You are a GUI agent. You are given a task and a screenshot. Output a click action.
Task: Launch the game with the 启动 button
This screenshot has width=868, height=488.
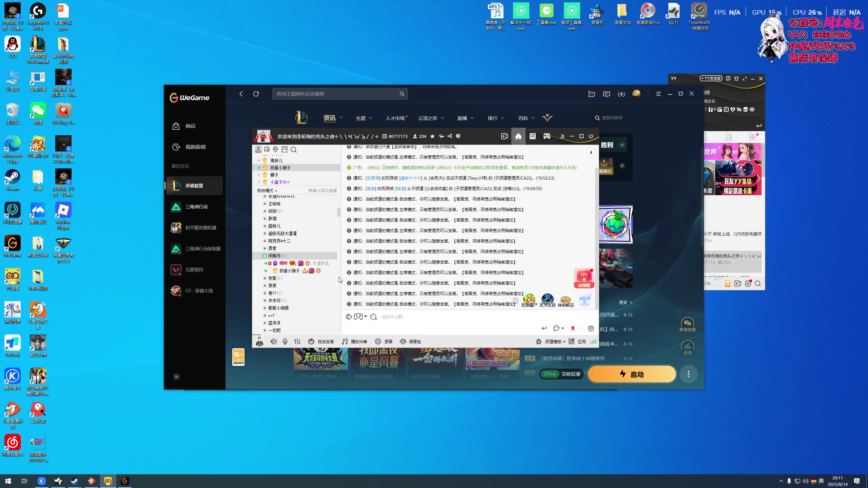(x=632, y=374)
